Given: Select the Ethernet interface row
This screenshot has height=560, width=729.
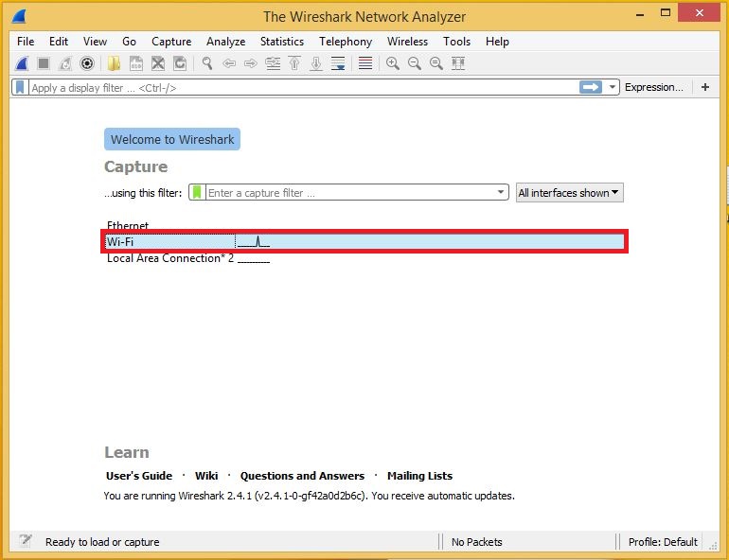Looking at the screenshot, I should pos(364,226).
